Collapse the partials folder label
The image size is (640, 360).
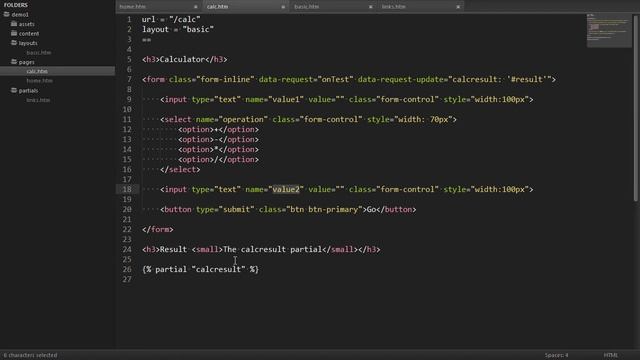[28, 91]
